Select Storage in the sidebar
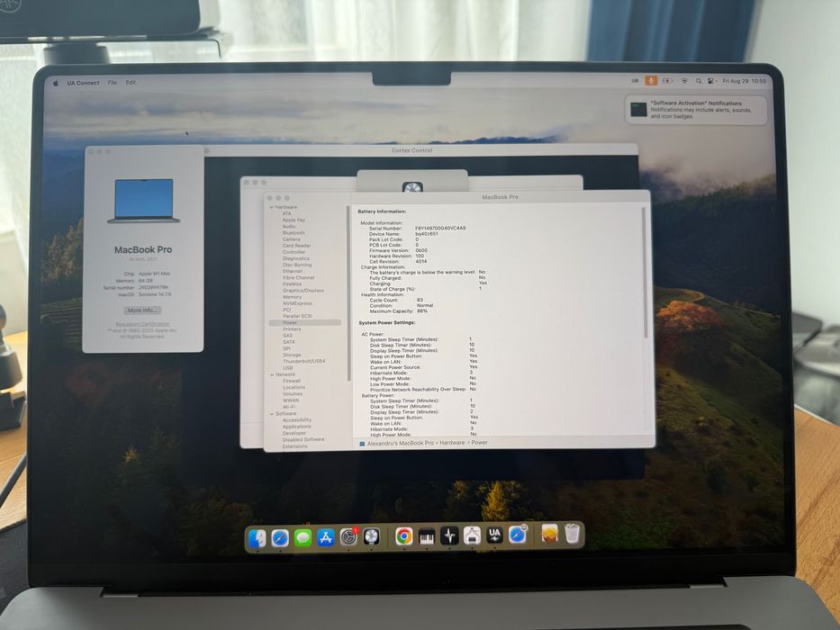This screenshot has width=840, height=630. (x=292, y=355)
